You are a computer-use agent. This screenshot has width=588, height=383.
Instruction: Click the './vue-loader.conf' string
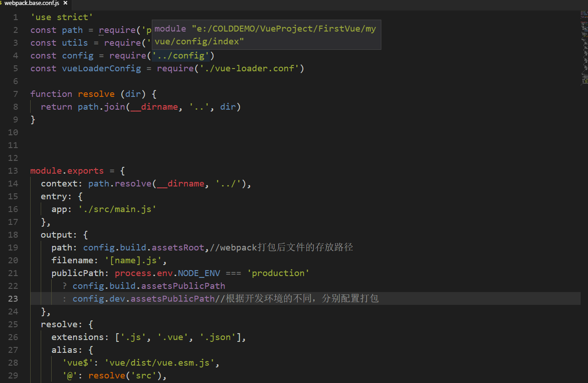250,68
